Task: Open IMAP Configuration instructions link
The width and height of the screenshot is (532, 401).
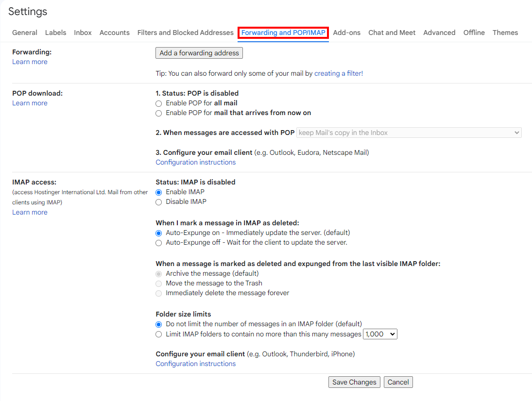Action: (196, 364)
